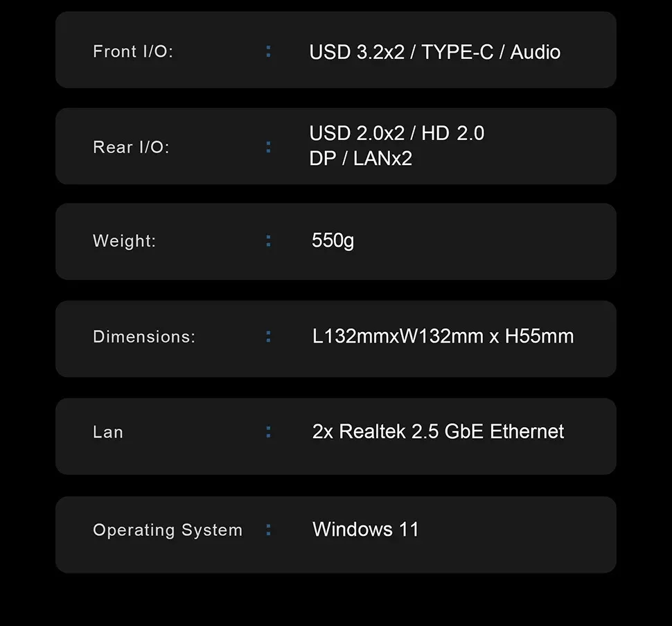Click the colon separator in Weight row
The width and height of the screenshot is (672, 626).
pyautogui.click(x=269, y=241)
